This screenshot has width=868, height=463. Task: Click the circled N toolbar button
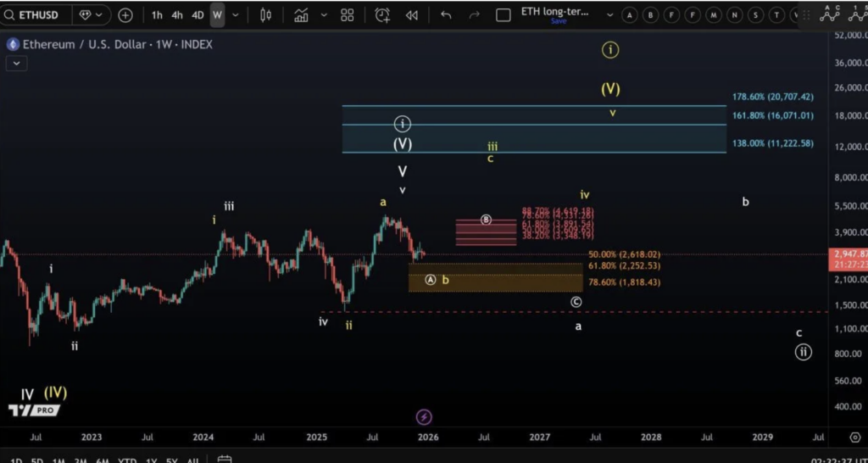[x=735, y=15]
